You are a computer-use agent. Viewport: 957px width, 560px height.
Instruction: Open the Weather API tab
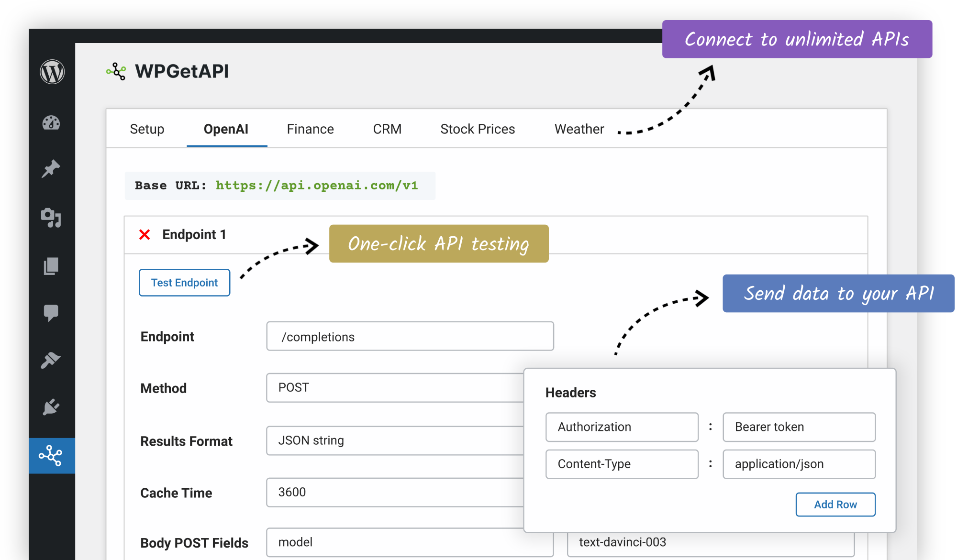coord(579,129)
